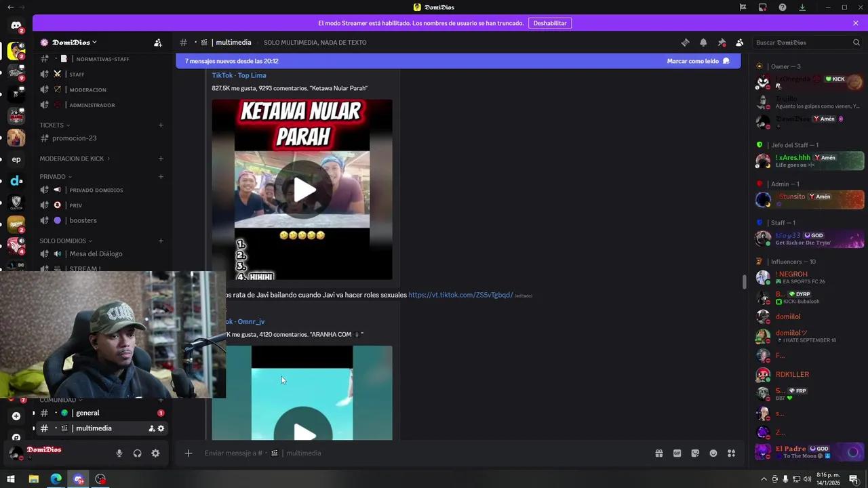Click Marcar como leído button
This screenshot has width=868, height=488.
point(698,61)
